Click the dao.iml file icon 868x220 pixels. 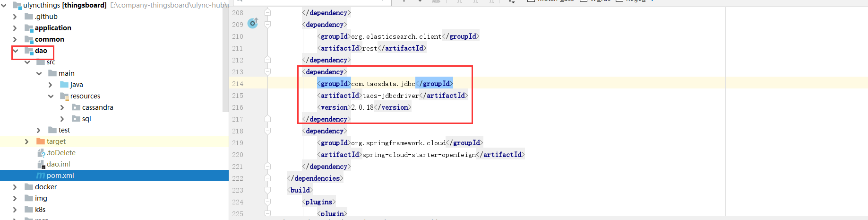[41, 164]
